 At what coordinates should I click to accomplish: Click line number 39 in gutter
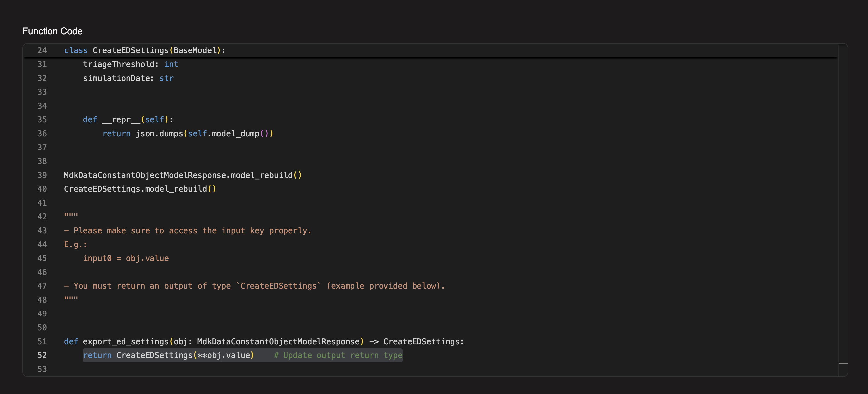[42, 175]
